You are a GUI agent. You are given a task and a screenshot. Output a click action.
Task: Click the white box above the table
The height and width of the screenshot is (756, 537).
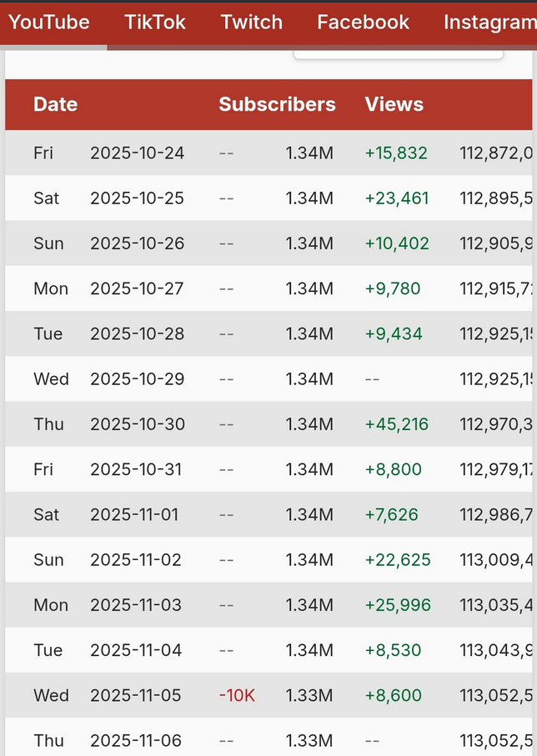398,55
